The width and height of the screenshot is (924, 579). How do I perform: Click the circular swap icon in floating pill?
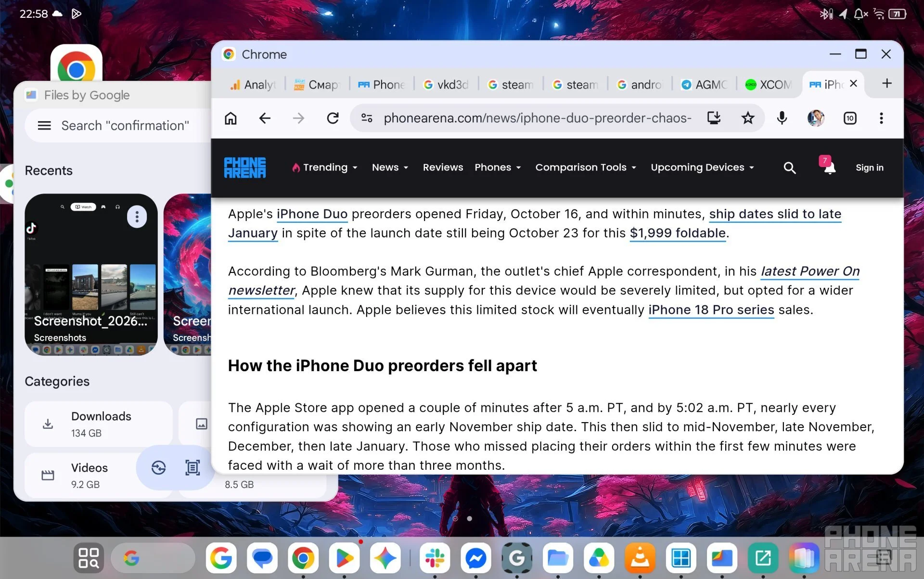coord(158,467)
